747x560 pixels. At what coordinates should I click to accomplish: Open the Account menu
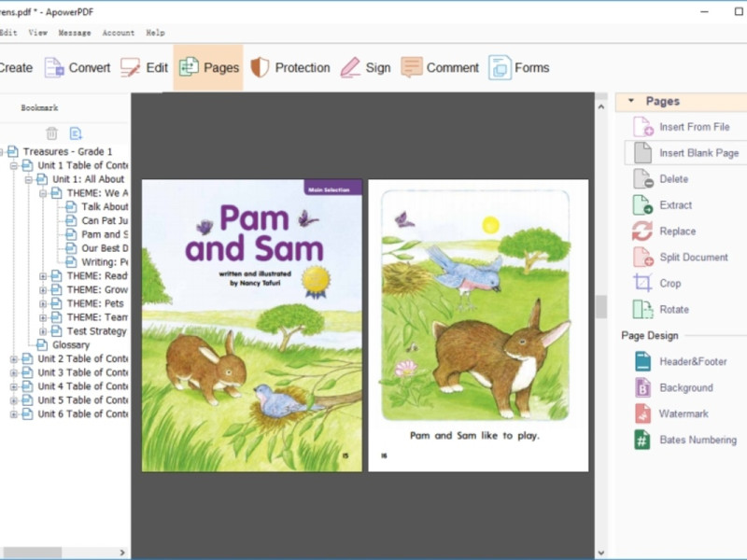(119, 33)
